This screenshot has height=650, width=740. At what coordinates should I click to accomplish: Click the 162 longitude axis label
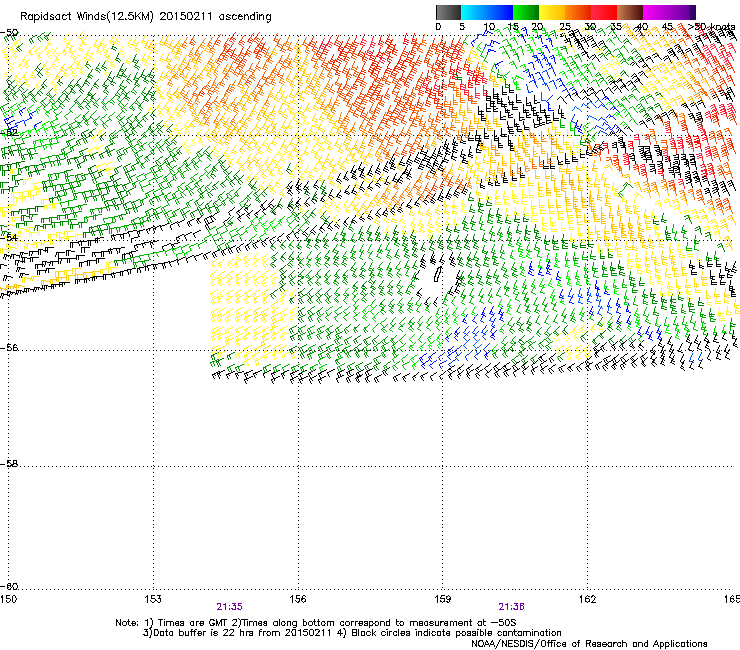(x=587, y=599)
